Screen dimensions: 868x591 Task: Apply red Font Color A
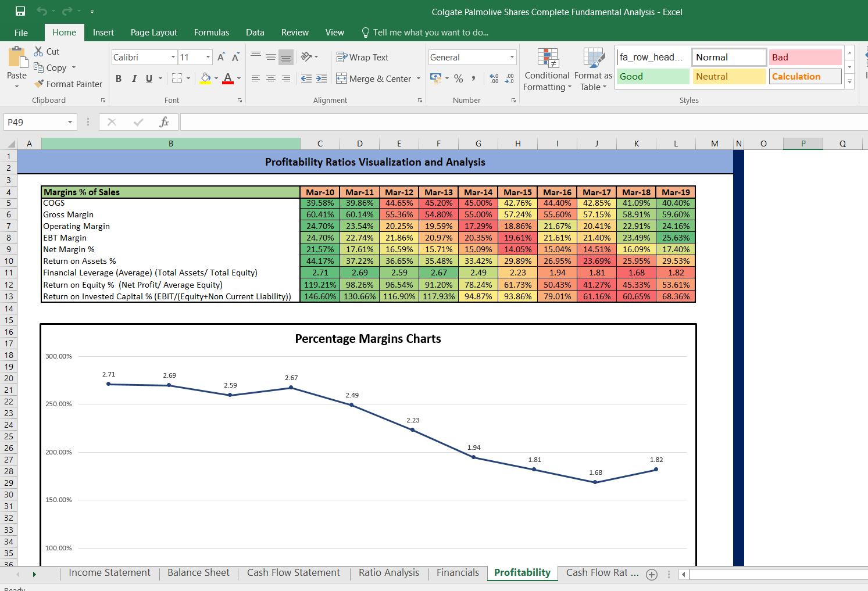[x=228, y=78]
